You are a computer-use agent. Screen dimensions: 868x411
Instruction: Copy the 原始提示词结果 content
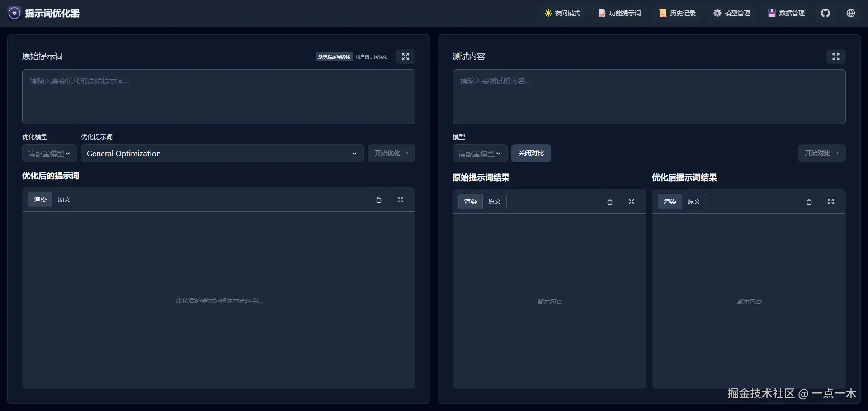(609, 201)
